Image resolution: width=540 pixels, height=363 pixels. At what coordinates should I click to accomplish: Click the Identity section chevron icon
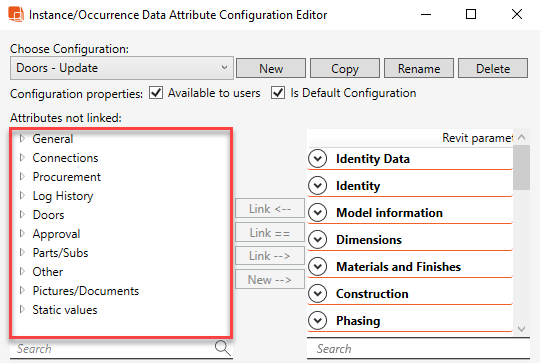tap(318, 186)
